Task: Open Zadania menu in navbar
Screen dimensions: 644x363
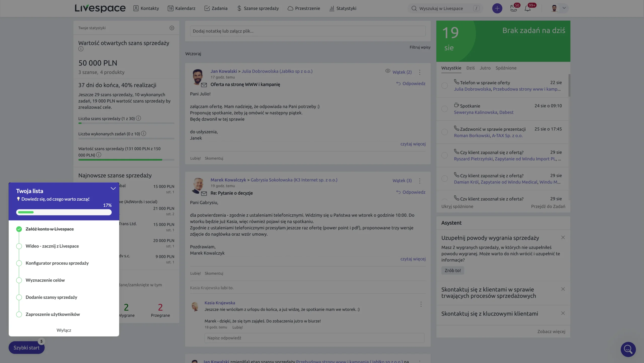Action: tap(216, 8)
